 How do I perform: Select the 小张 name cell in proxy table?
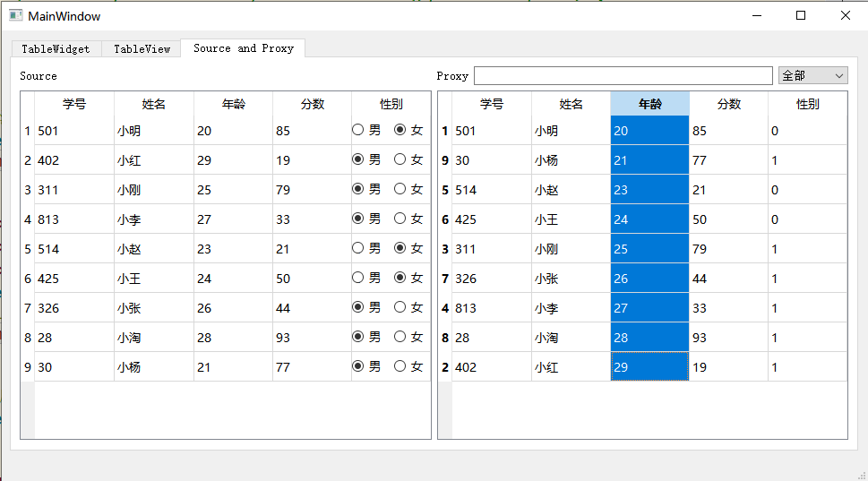571,279
